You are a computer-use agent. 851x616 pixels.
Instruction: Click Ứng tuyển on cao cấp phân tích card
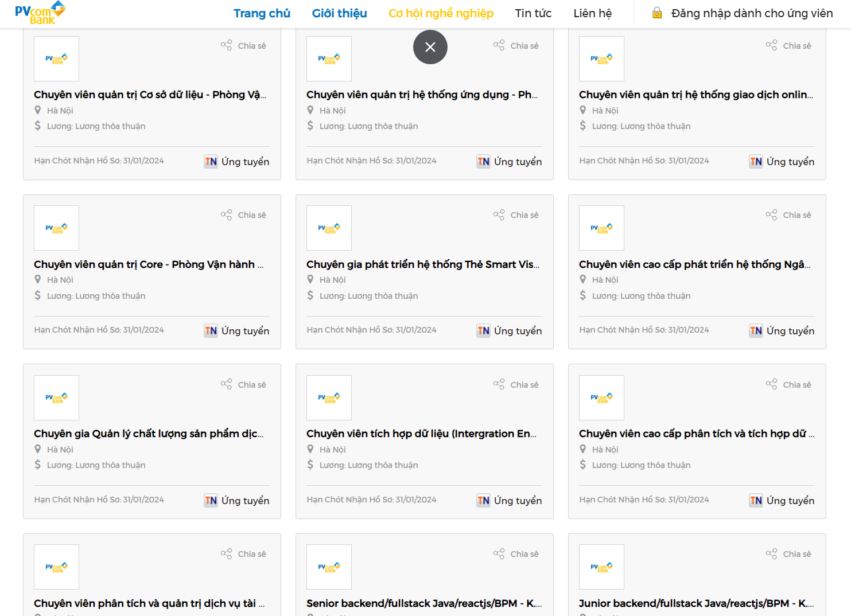790,501
